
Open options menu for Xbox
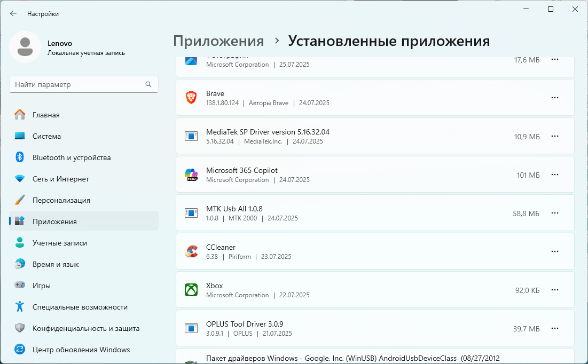coord(555,290)
